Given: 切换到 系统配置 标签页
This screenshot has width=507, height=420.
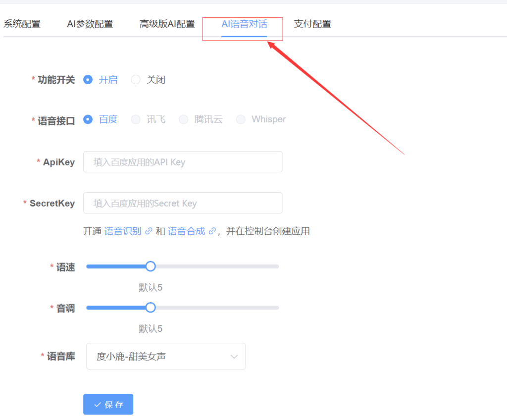Looking at the screenshot, I should tap(22, 23).
